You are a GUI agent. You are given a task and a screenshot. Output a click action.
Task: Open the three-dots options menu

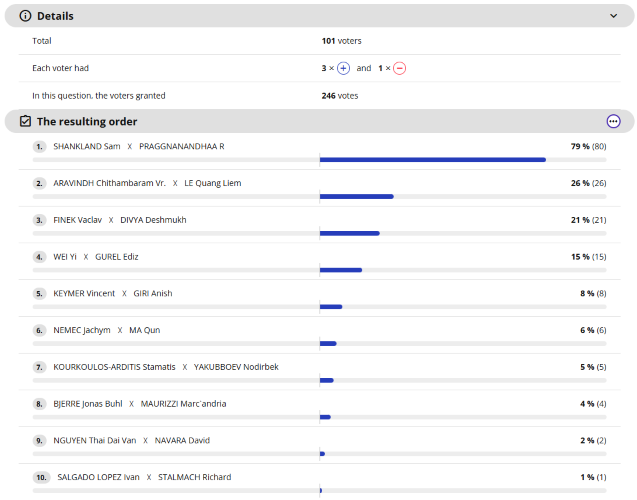point(613,121)
